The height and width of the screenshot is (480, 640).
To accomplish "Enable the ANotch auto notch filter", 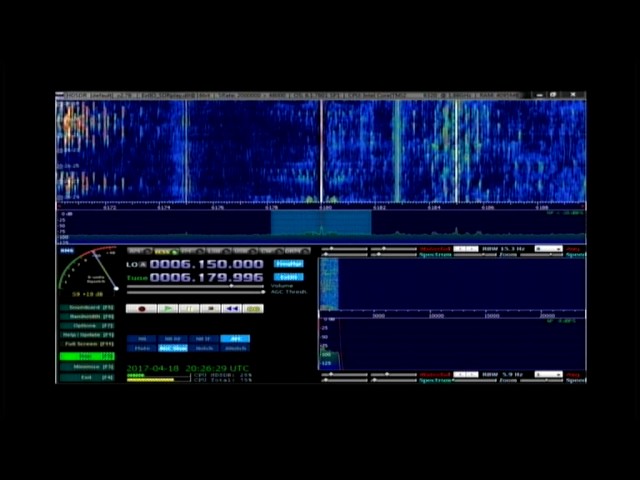I will 235,348.
